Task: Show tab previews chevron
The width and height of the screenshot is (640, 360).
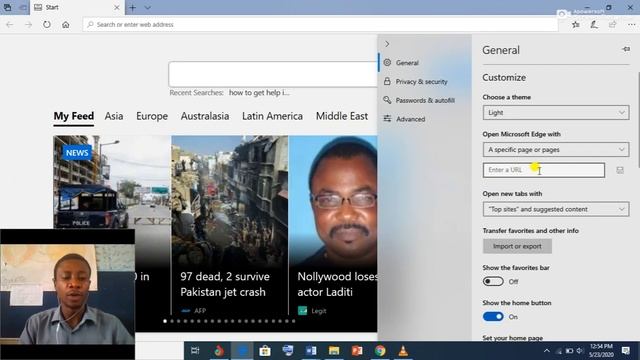Action: point(147,7)
